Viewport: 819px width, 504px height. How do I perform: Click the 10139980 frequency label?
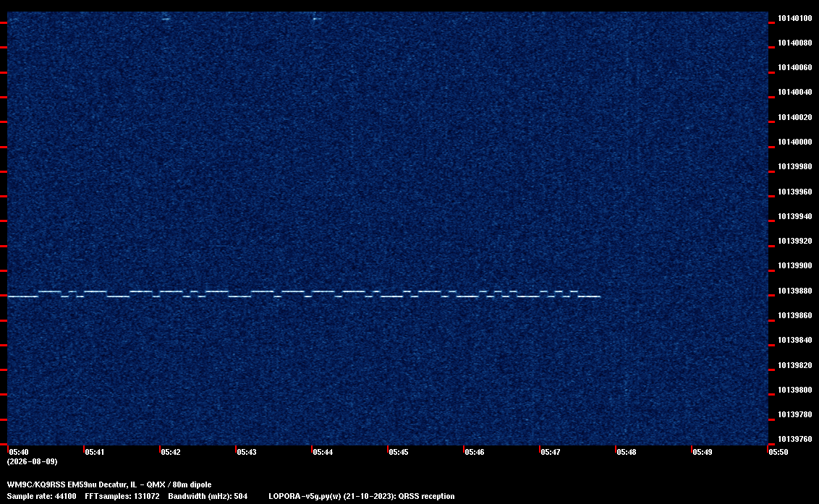coord(794,166)
